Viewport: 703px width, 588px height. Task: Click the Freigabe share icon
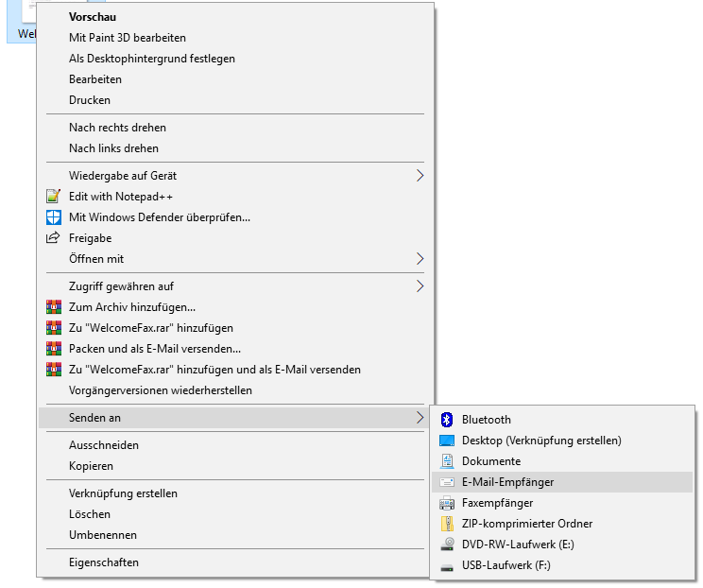tap(53, 238)
